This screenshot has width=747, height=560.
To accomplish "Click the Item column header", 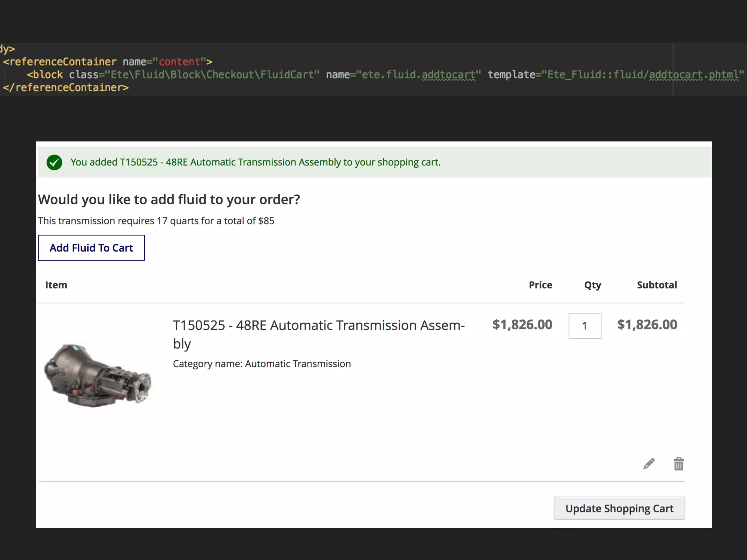I will click(56, 285).
